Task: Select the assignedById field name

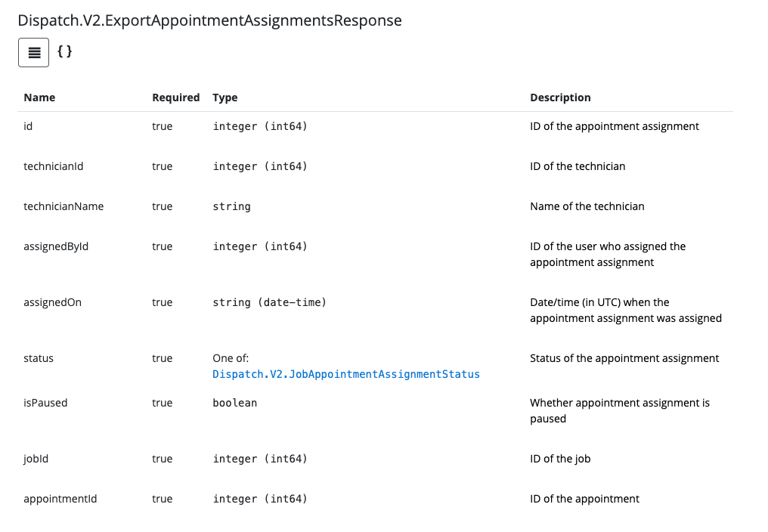Action: (x=56, y=247)
